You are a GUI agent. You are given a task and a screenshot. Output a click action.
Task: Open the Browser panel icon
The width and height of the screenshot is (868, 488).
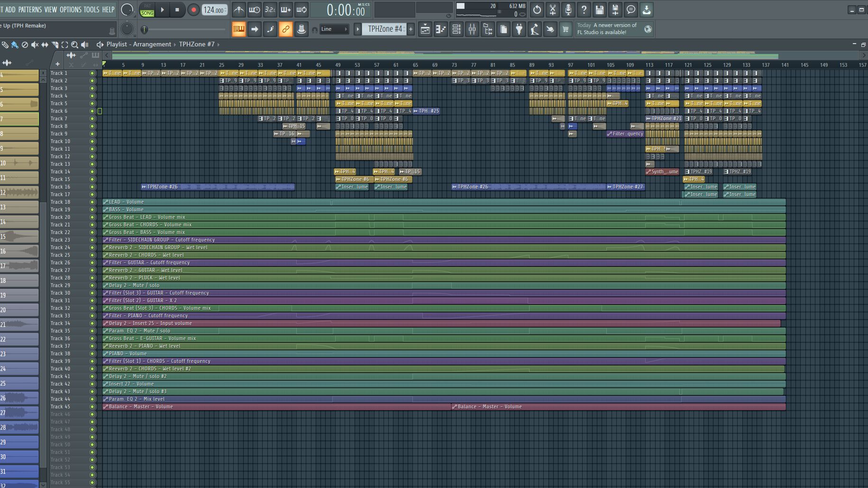[488, 29]
